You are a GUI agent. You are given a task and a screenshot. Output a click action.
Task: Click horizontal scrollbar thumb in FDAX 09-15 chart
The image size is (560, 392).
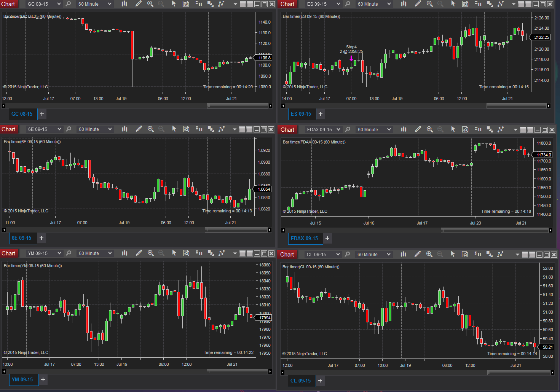click(495, 230)
